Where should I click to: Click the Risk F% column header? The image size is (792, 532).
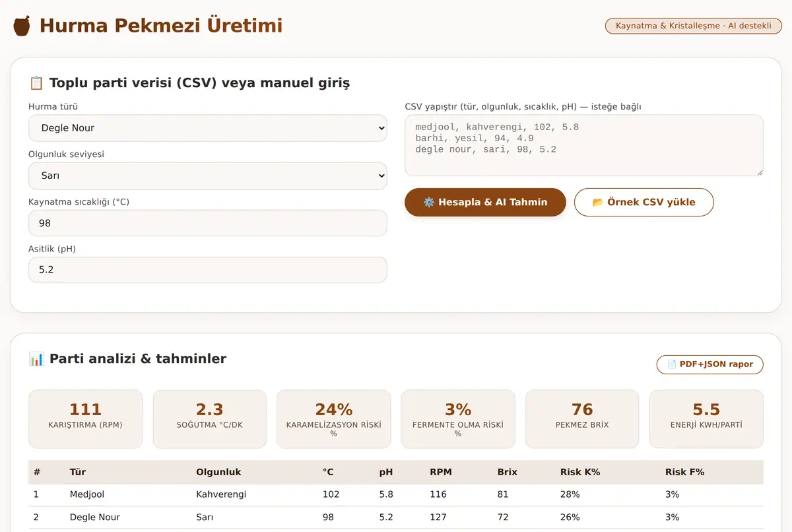(x=685, y=473)
